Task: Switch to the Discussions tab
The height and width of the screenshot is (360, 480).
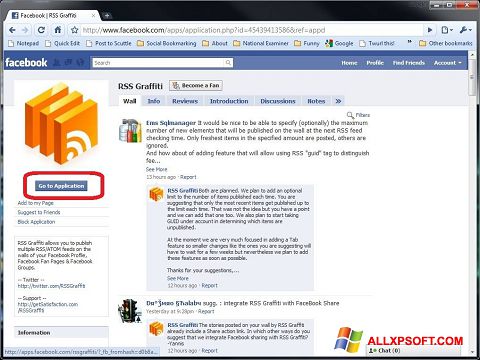Action: 278,101
